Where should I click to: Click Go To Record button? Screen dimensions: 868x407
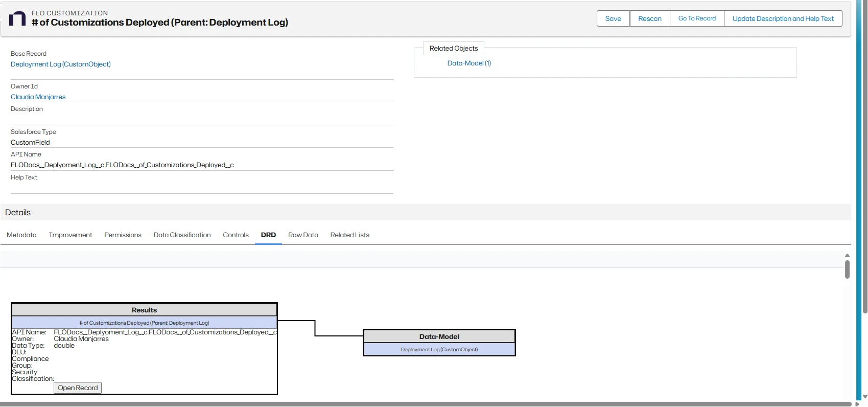(x=697, y=18)
